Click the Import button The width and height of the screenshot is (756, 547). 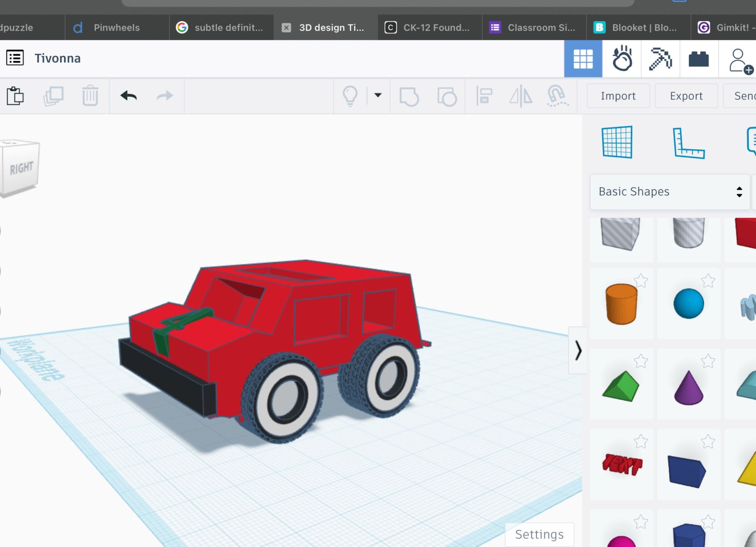[x=618, y=96]
